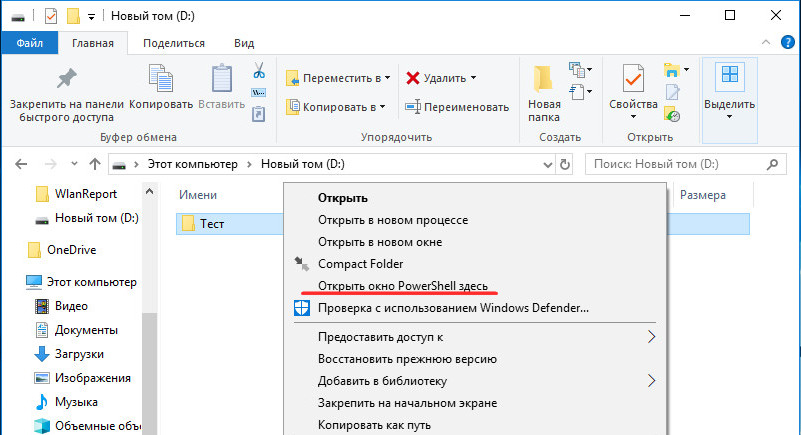This screenshot has width=801, height=435.
Task: Click the History icon in the ribbon
Action: pyautogui.click(x=672, y=114)
